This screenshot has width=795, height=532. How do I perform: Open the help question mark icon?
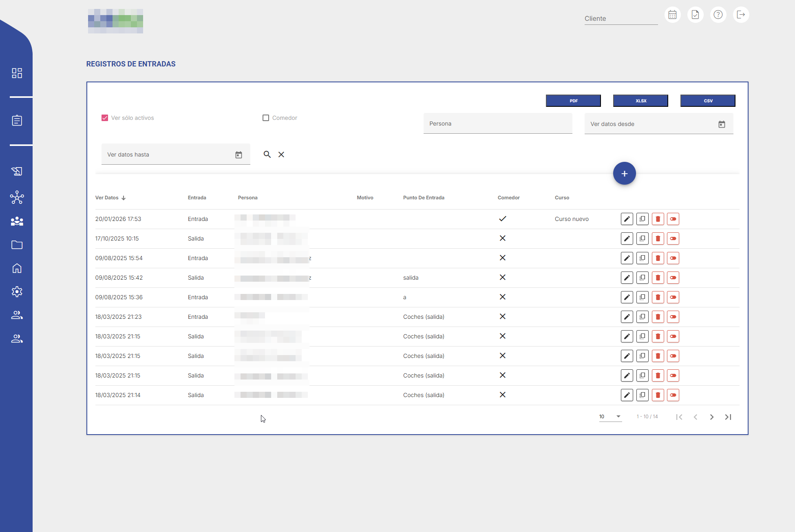pos(718,15)
